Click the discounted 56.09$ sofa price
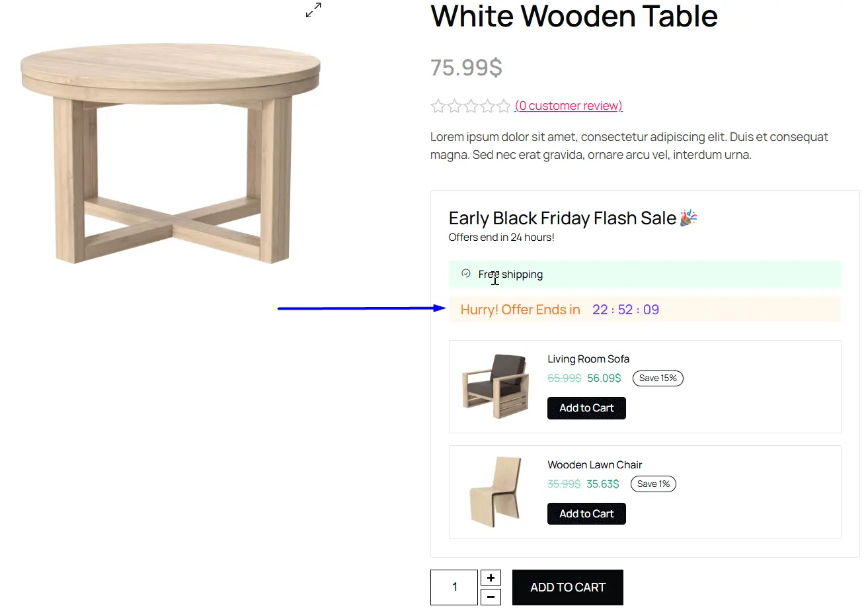 [602, 378]
